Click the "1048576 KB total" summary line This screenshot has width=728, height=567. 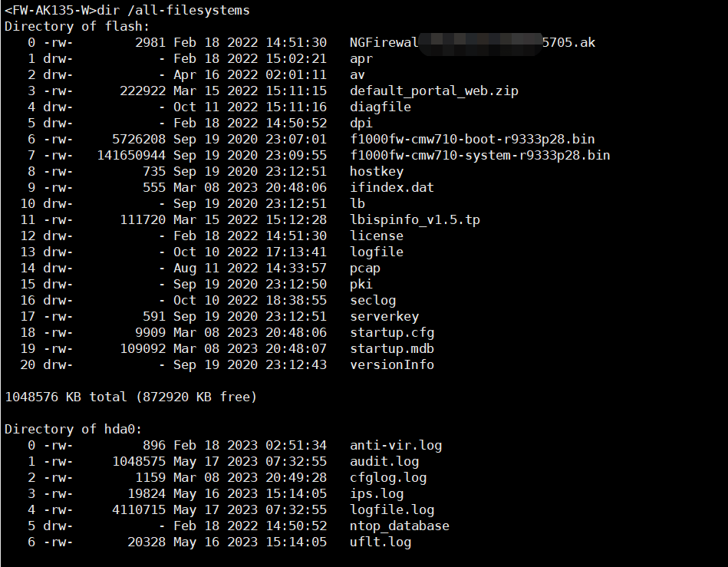click(x=130, y=397)
